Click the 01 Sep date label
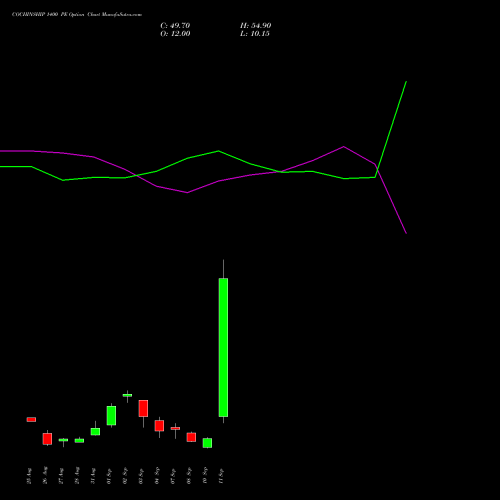Viewport: 500px width, 500px height. pyautogui.click(x=109, y=476)
